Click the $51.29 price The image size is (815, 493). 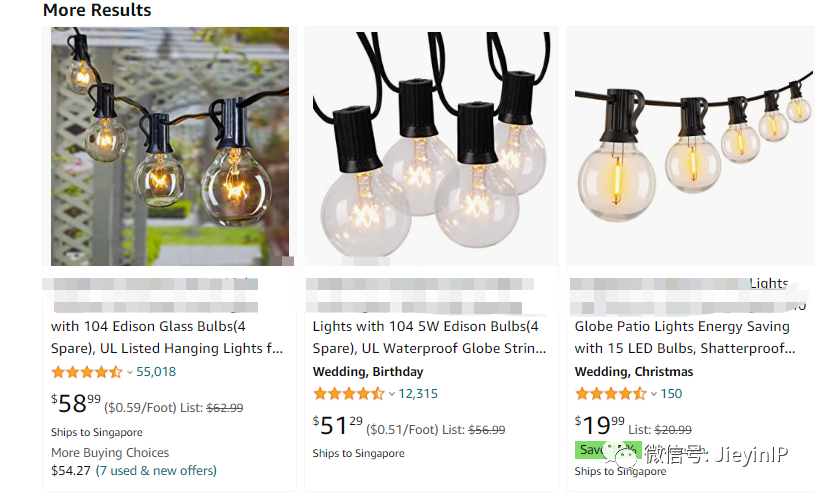pos(338,426)
